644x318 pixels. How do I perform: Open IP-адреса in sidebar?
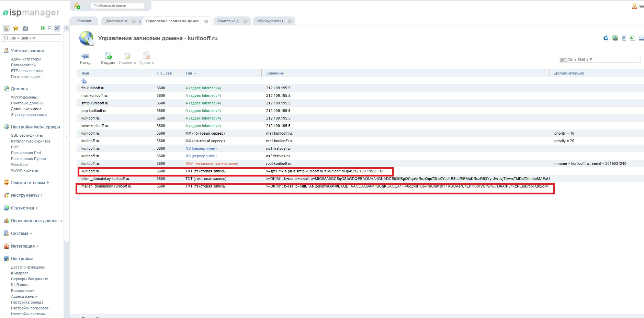pos(20,273)
